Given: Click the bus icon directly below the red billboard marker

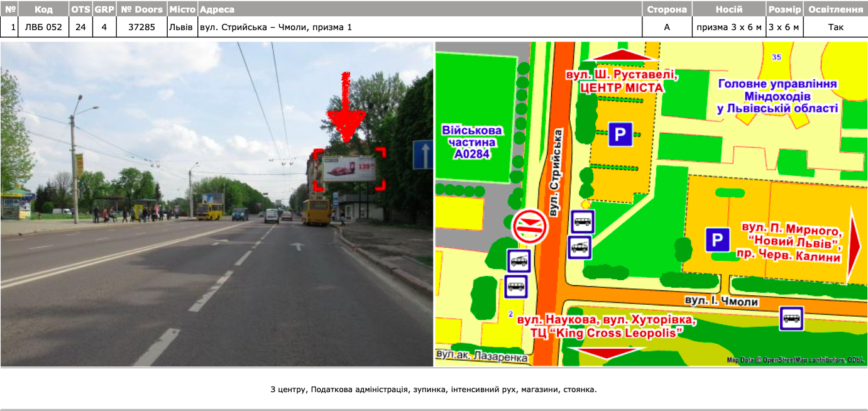Looking at the screenshot, I should 516,287.
